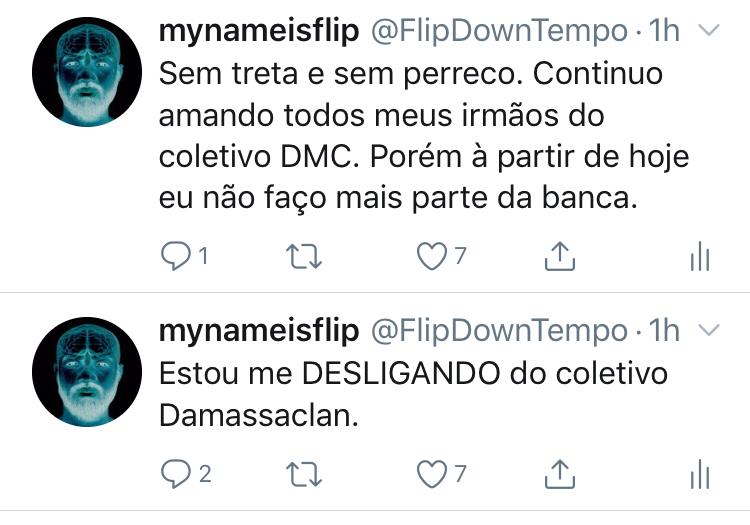Open @FlipDownTempo handle on second tweet
The image size is (750, 525).
point(499,331)
